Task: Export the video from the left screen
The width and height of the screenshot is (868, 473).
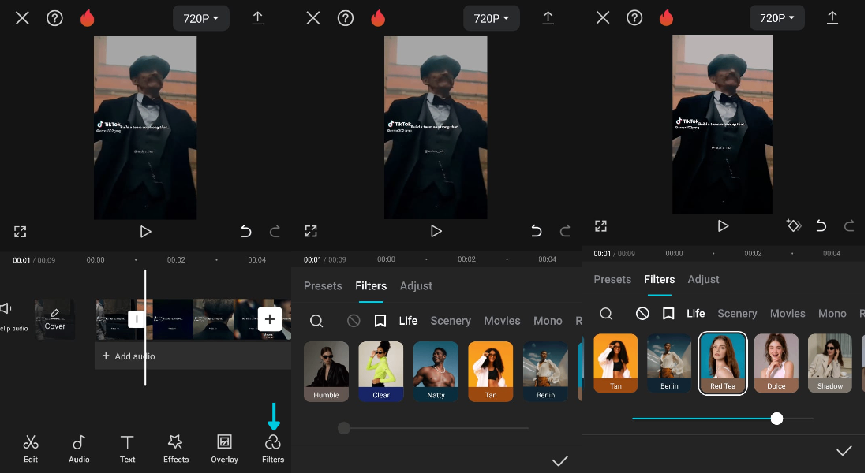Action: coord(257,18)
